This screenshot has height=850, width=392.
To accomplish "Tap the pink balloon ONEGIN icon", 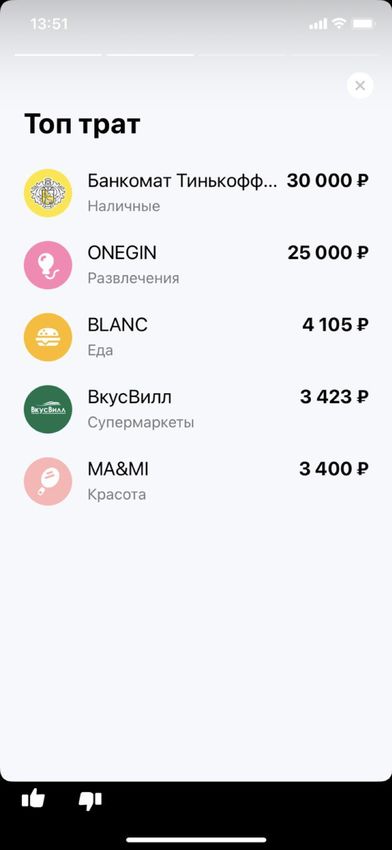I will click(48, 265).
